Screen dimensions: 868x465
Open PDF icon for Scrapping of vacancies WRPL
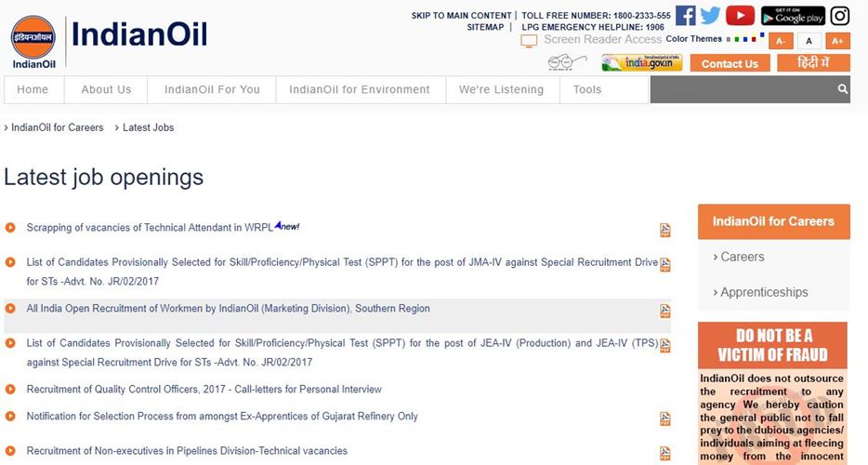664,230
